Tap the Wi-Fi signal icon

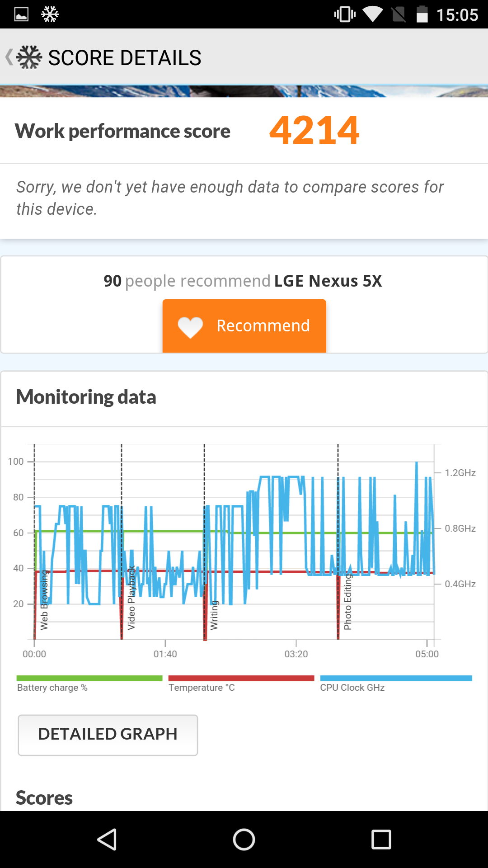(372, 14)
